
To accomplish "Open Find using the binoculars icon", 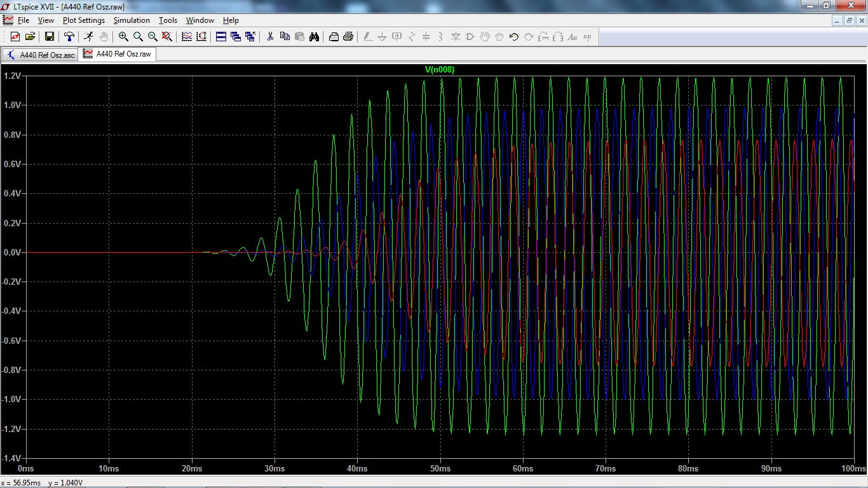I will pyautogui.click(x=315, y=36).
